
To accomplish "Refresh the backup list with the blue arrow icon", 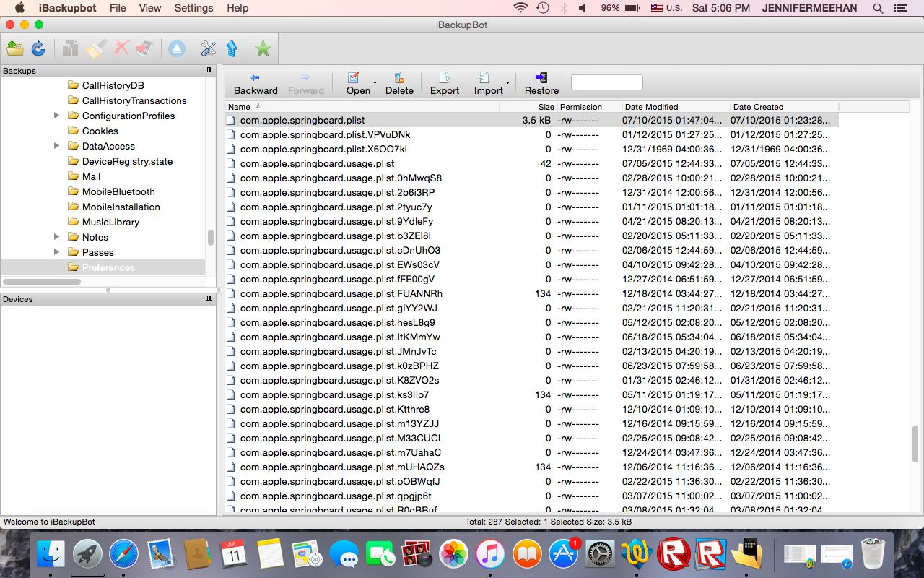I will (38, 48).
